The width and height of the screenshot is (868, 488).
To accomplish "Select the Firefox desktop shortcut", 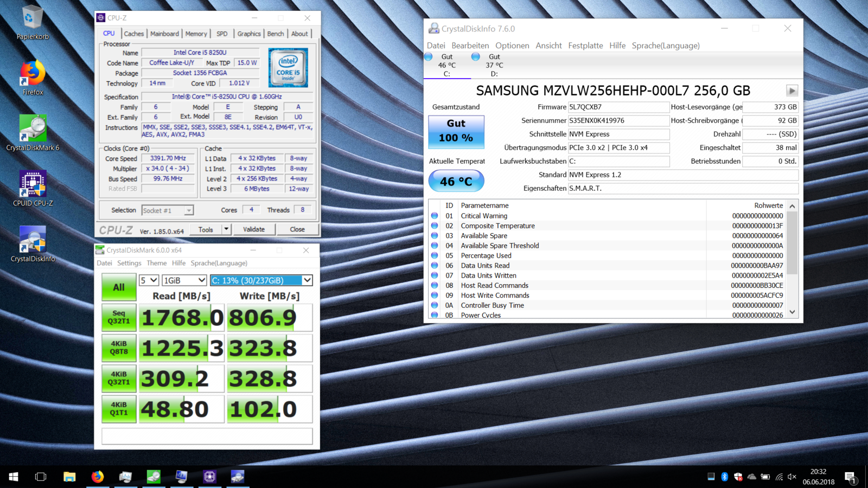I will (x=33, y=78).
